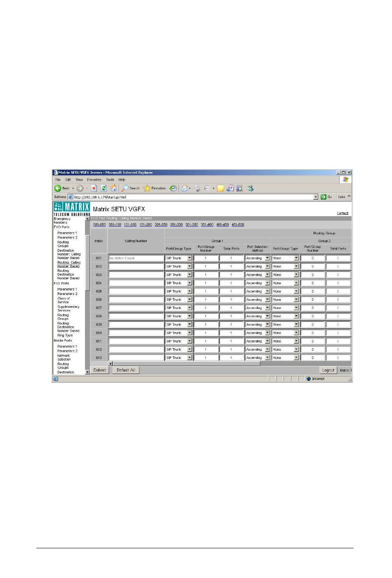Click Group 1 Total Ports field in row 006
Viewport: 392px width, 578px height.
(231, 300)
